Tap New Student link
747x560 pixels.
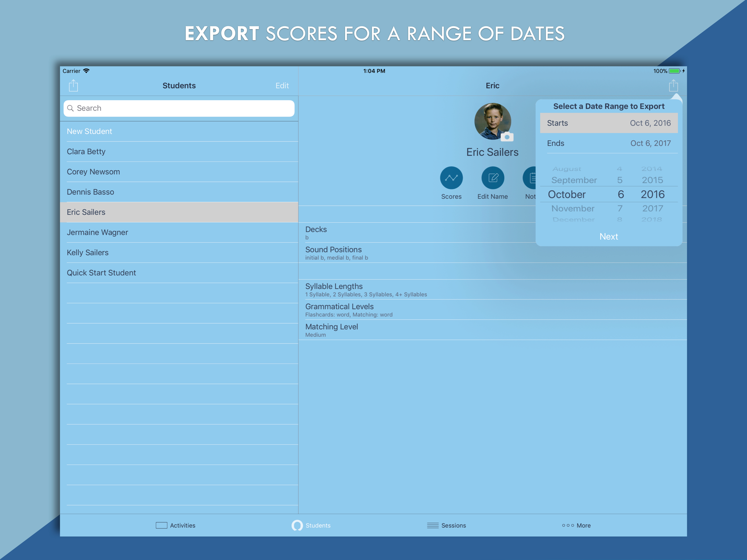(89, 132)
